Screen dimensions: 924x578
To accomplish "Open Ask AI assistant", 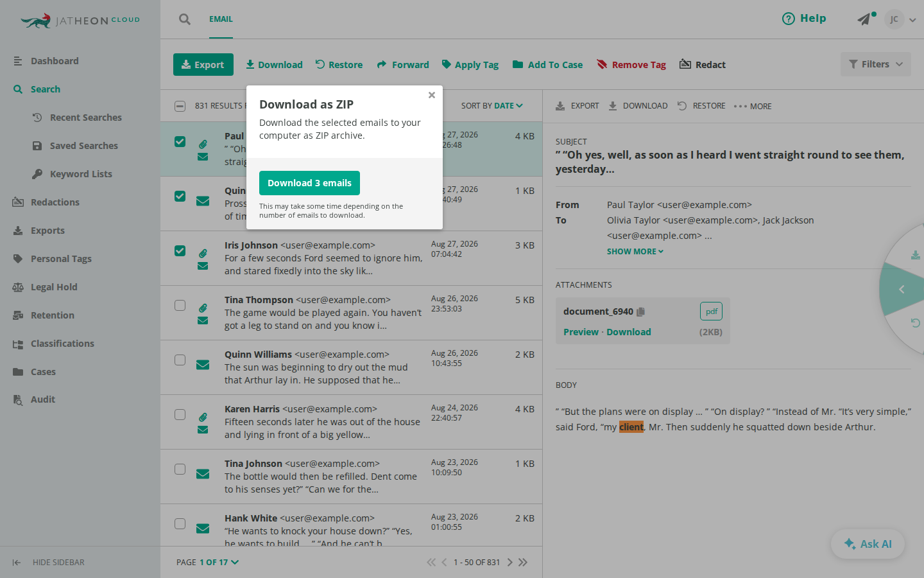I will point(868,544).
